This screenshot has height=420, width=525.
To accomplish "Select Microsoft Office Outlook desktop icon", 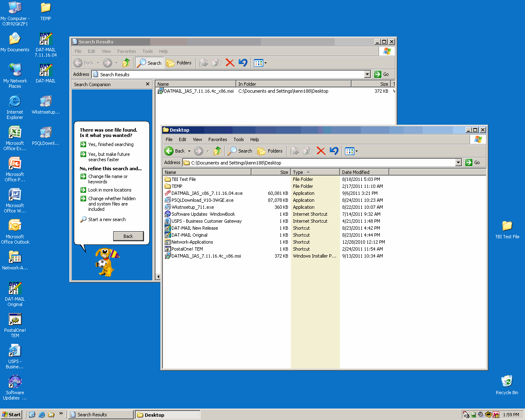I will click(x=15, y=232).
